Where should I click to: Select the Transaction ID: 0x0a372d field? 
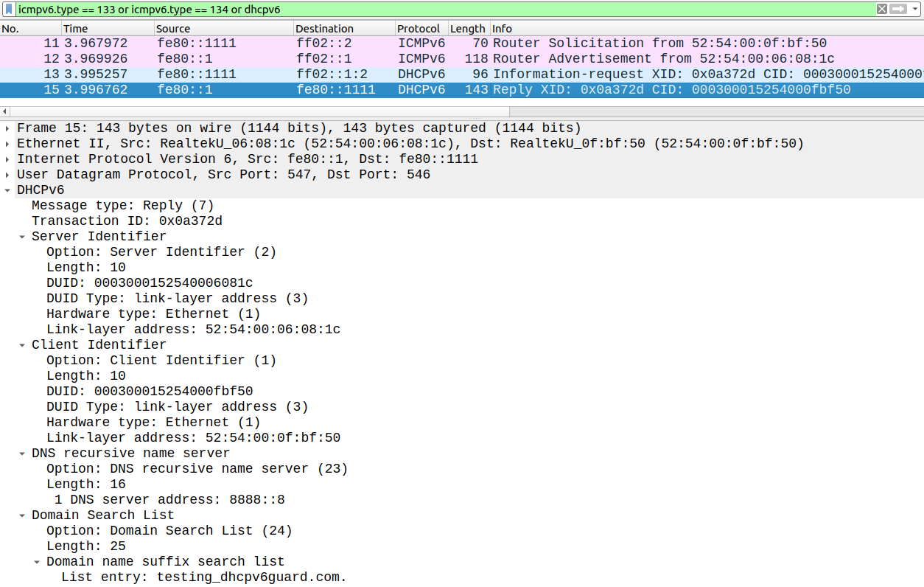click(127, 221)
